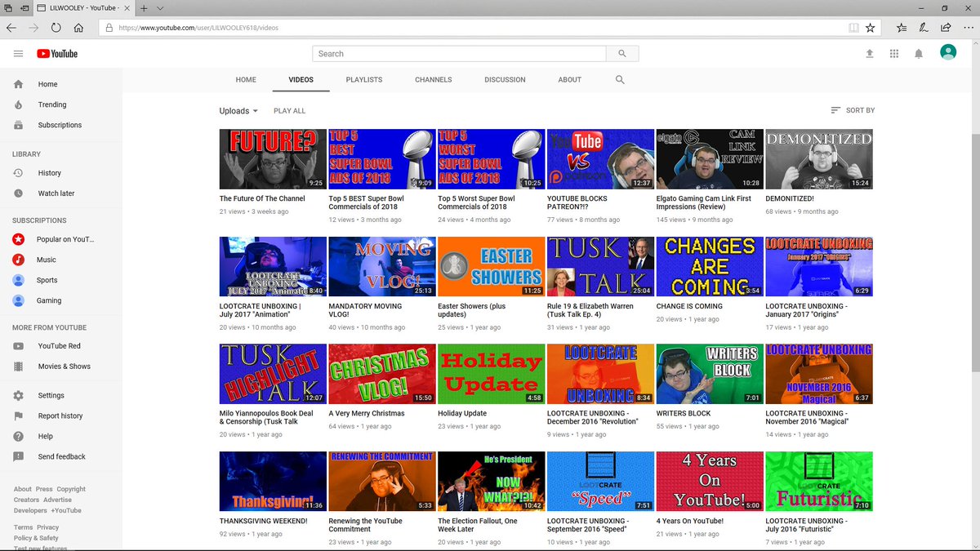The image size is (980, 551).
Task: Click the Trending flame icon
Action: pyautogui.click(x=19, y=104)
